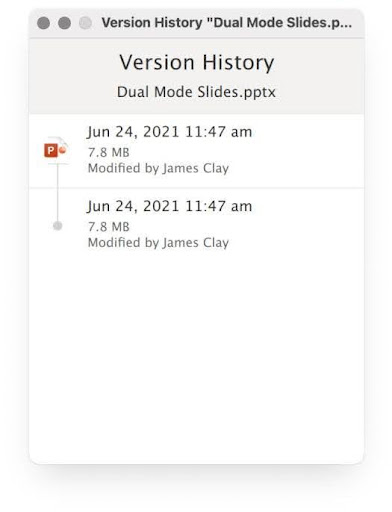
Task: Click "Modified by James Clay" in the second entry
Action: 158,243
